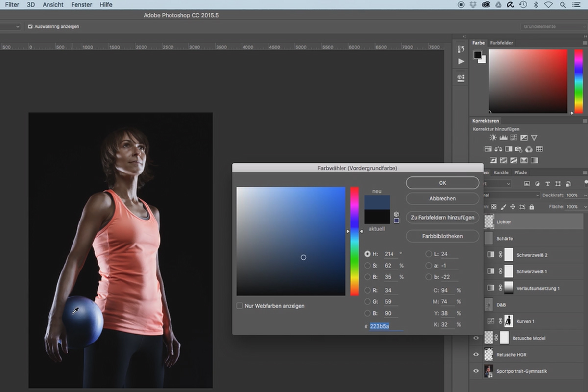Filter layers by pixel layers
Screen dimensions: 588x392
coord(527,184)
